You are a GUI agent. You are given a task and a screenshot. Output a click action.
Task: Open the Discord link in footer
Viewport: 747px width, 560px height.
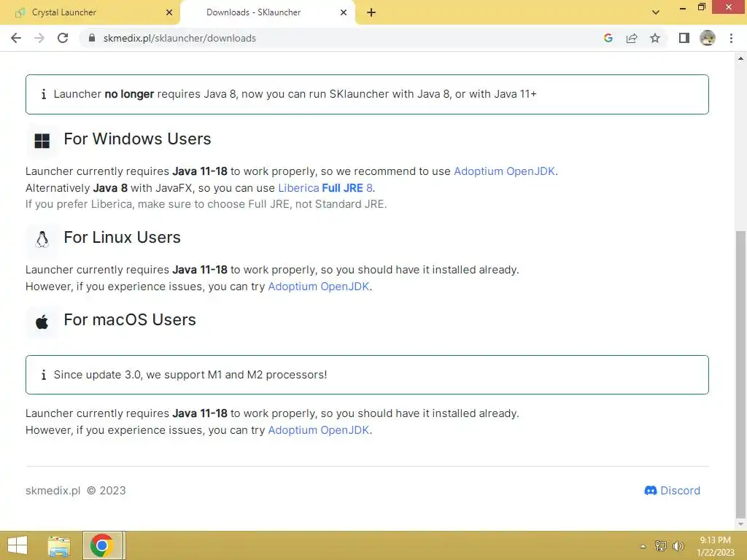(672, 491)
